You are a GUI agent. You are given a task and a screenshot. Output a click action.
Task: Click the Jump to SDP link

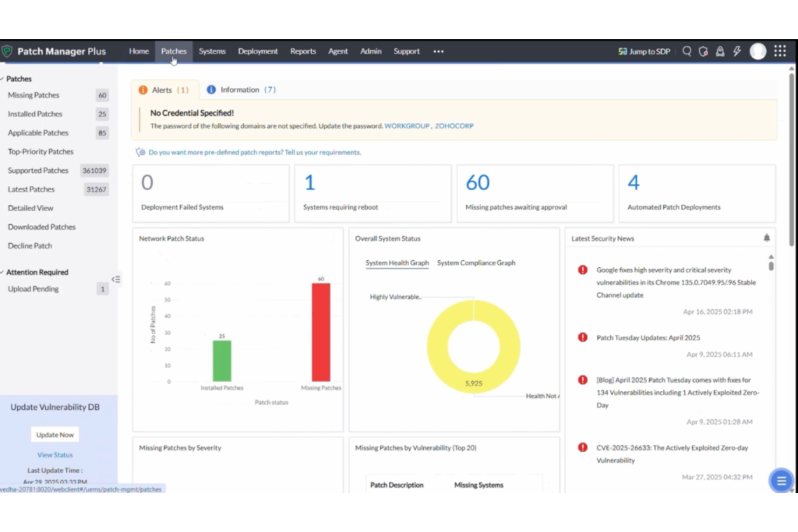tap(644, 51)
